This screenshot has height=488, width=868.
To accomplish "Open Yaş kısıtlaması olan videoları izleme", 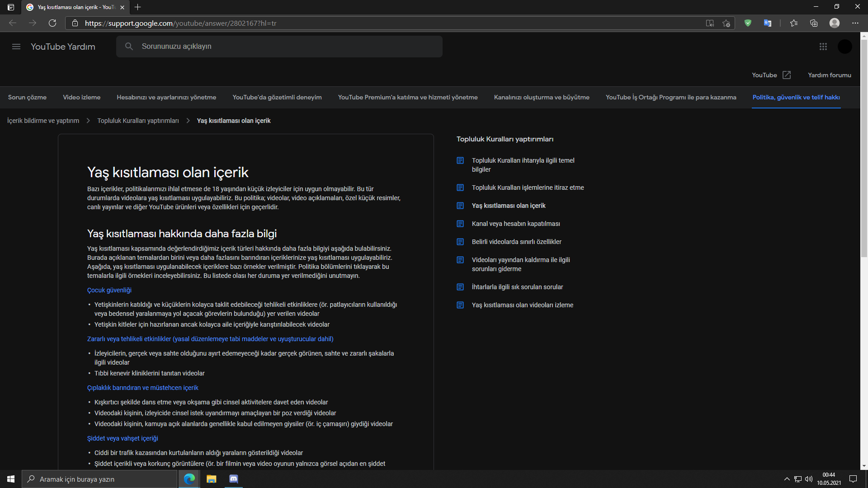I will coord(523,305).
